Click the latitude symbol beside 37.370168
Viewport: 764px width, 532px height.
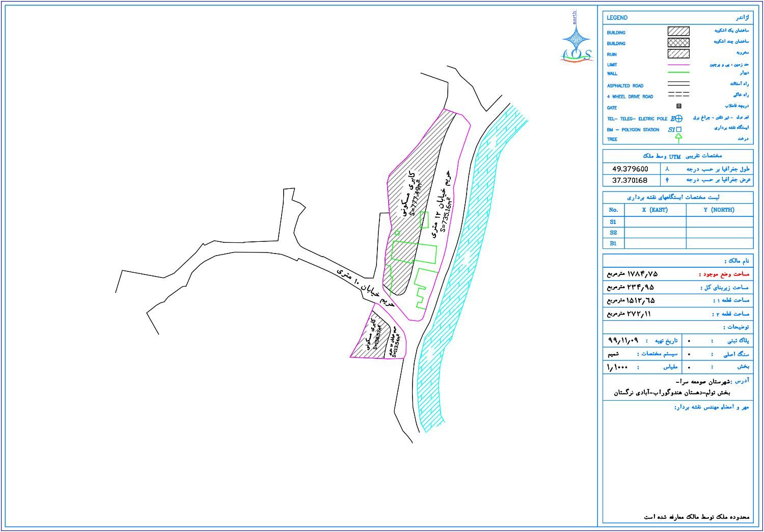pos(667,180)
